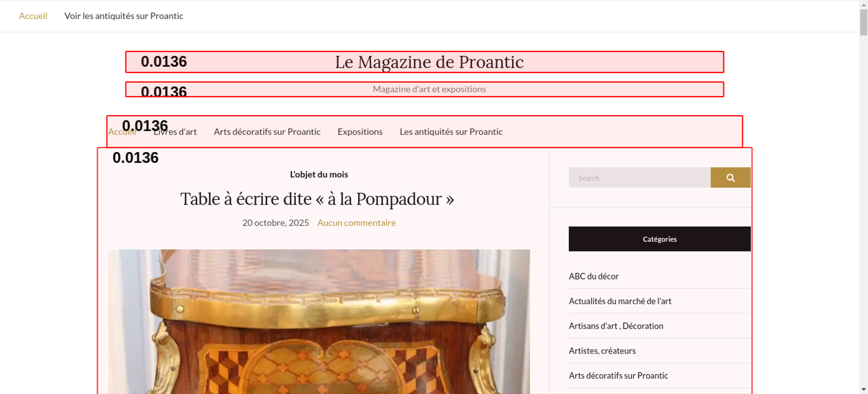The height and width of the screenshot is (394, 868).
Task: Click the scrollbar down arrow
Action: (864, 389)
